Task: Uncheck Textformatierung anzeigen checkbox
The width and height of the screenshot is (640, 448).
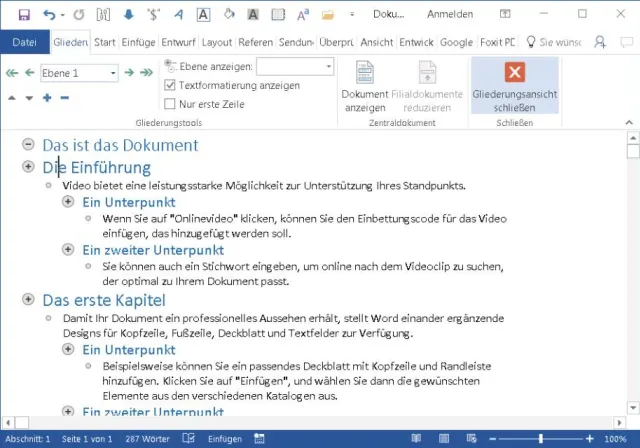Action: point(170,86)
